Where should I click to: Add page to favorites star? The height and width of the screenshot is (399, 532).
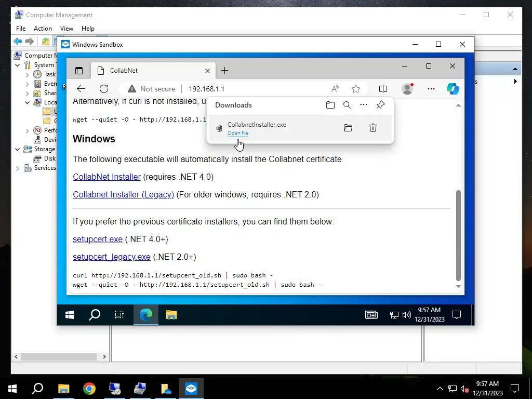click(355, 89)
